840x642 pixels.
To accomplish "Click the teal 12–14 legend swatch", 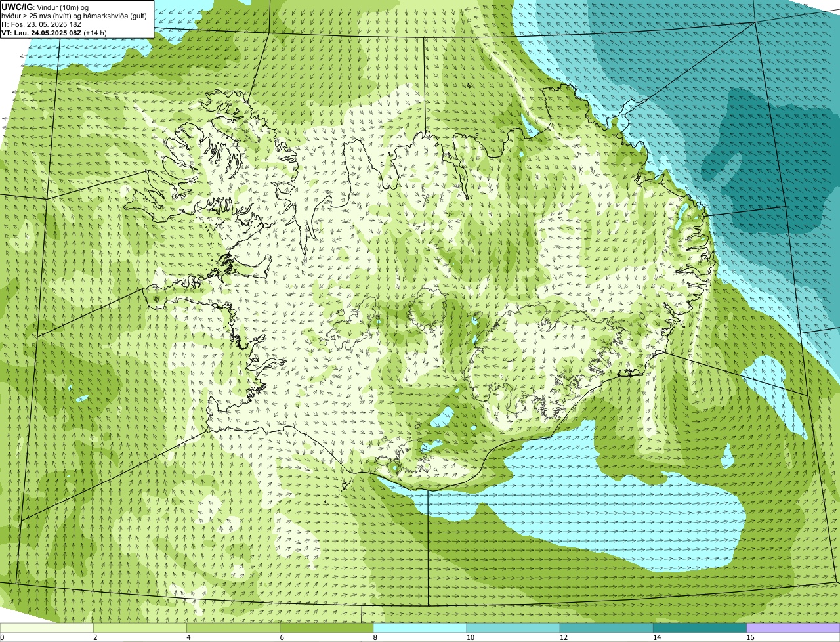I will click(606, 628).
